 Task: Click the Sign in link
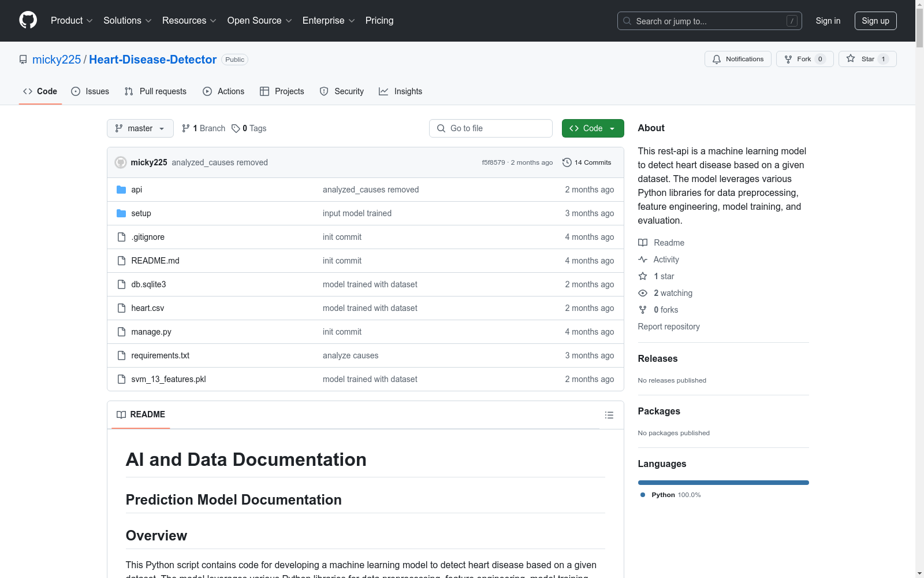[x=828, y=21]
